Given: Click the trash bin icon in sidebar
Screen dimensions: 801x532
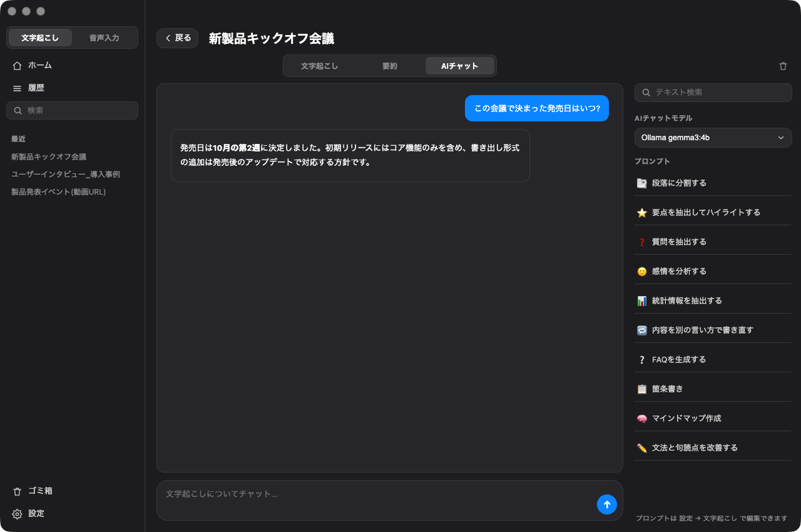Looking at the screenshot, I should point(17,491).
